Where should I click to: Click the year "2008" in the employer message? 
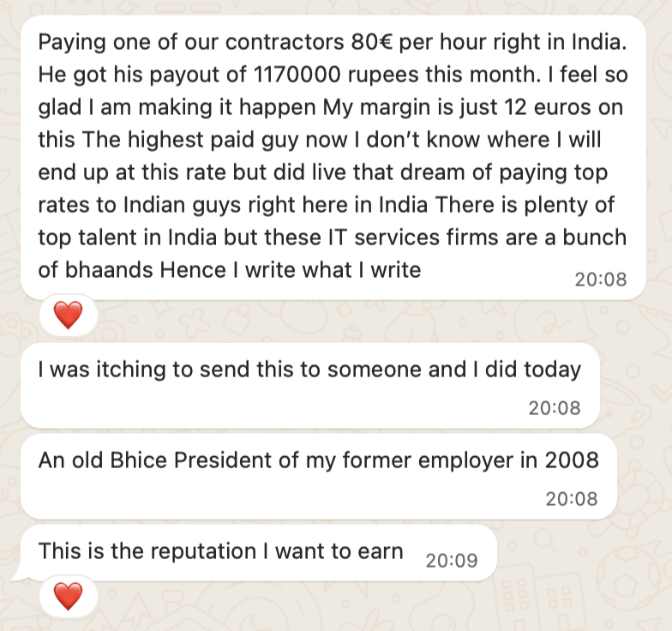point(571,460)
